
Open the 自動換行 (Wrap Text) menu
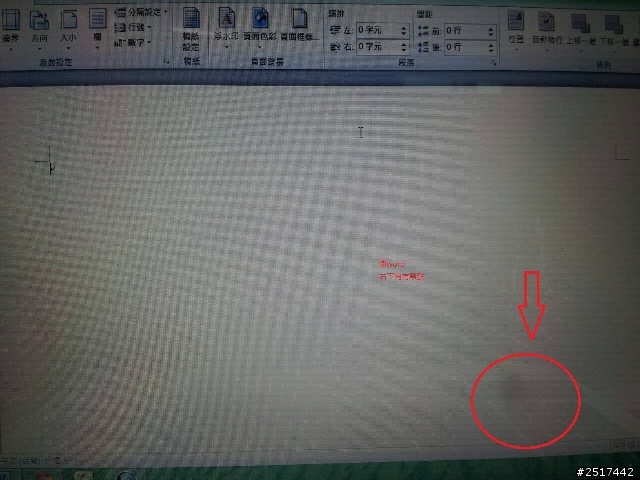coord(547,30)
